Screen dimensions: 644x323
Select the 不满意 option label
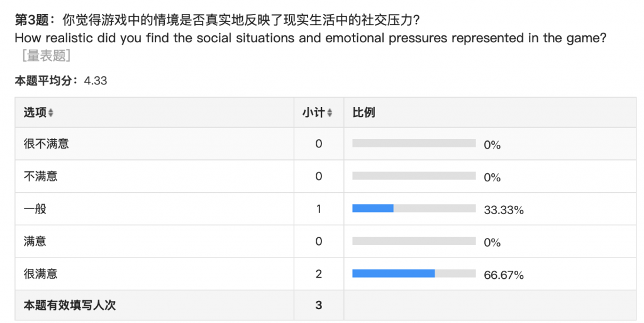click(41, 176)
